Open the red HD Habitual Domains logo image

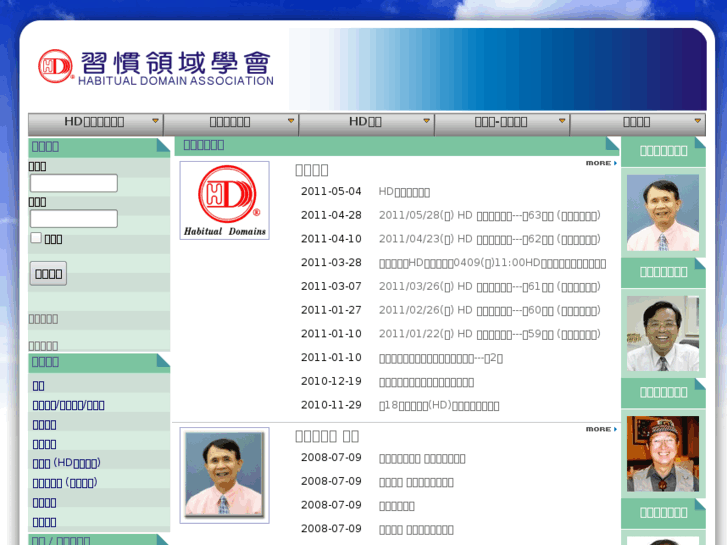[224, 200]
